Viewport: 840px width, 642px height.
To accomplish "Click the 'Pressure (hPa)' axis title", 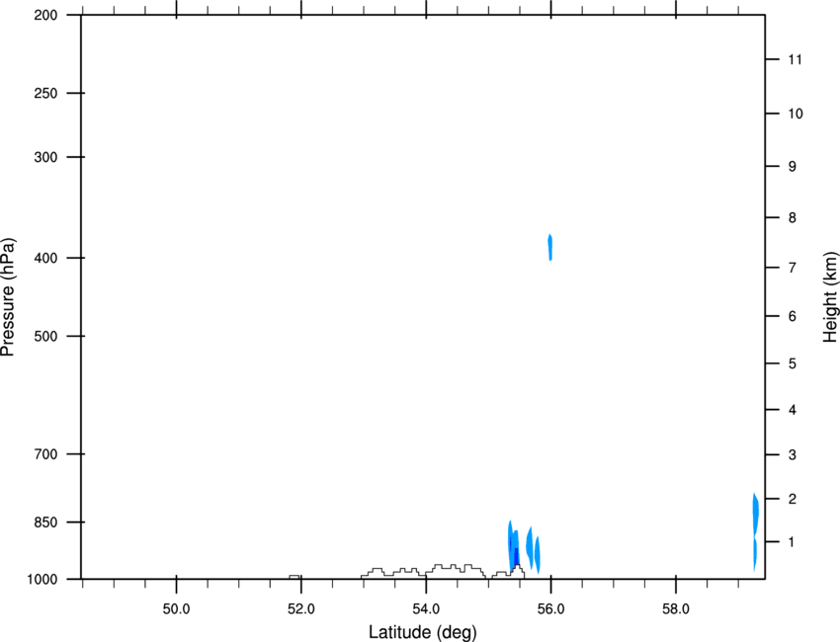I will coord(8,297).
